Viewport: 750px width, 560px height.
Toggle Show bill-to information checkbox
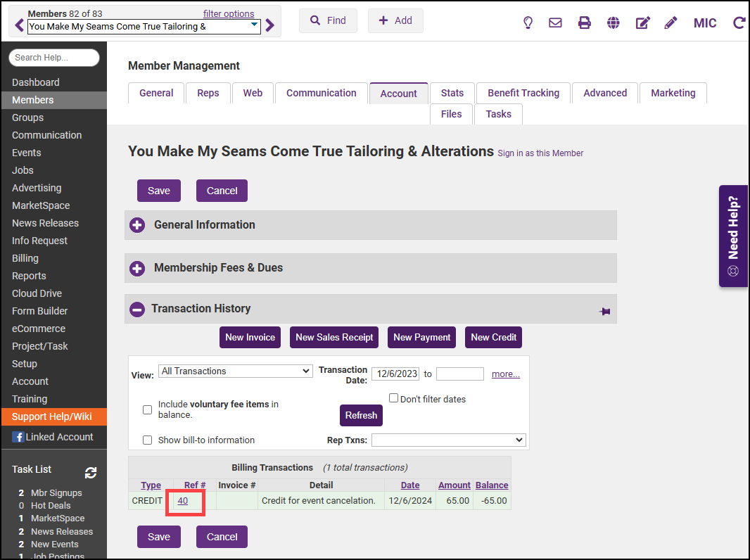coord(148,440)
